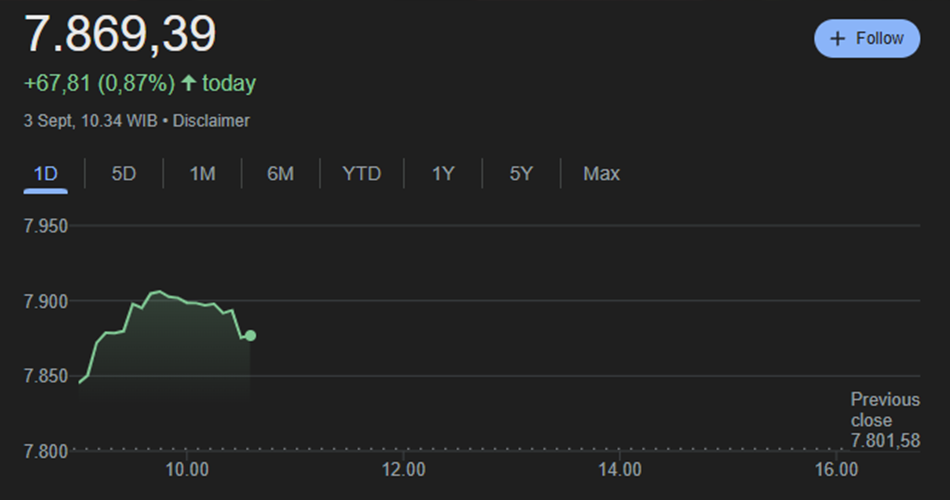Viewport: 950px width, 500px height.
Task: Switch the chart to the 6M view
Action: pyautogui.click(x=280, y=174)
